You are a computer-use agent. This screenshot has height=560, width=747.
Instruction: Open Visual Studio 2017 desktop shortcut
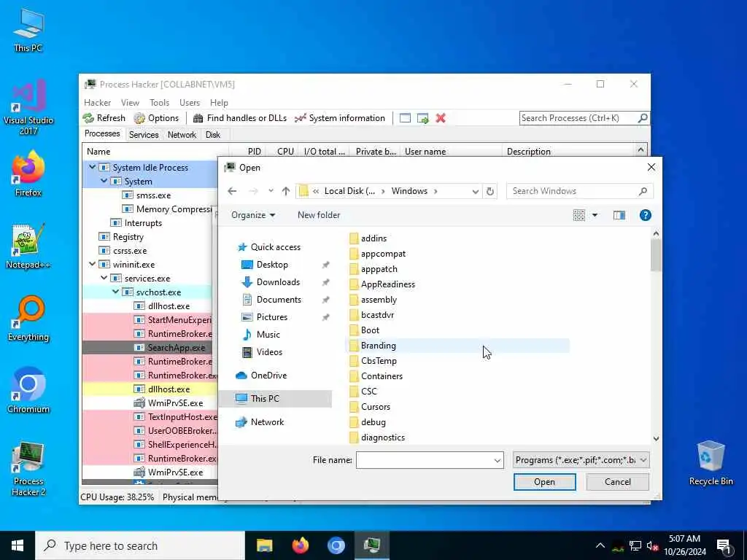point(28,107)
